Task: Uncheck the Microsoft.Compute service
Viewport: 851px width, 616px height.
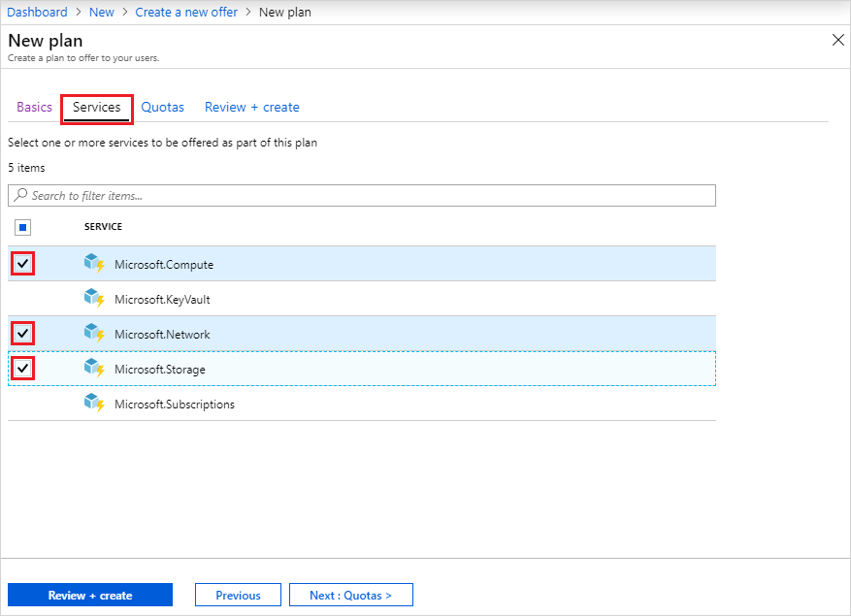Action: [22, 263]
